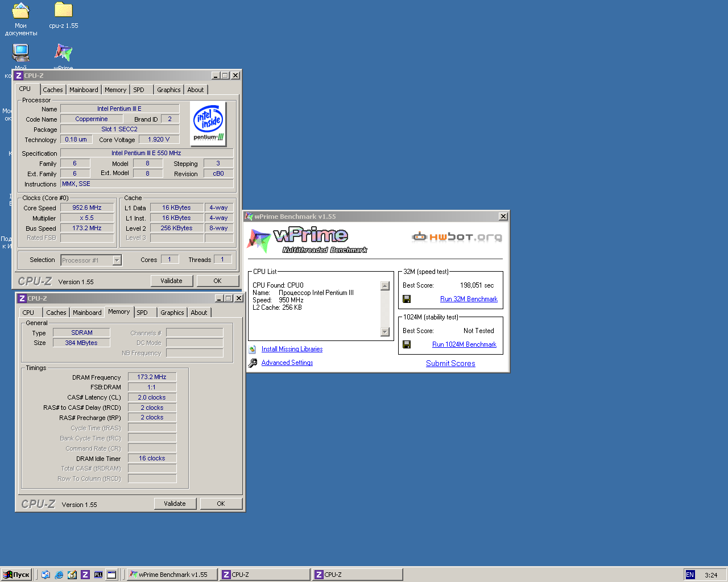Run the 32M Benchmark
This screenshot has height=582, width=728.
coord(469,299)
